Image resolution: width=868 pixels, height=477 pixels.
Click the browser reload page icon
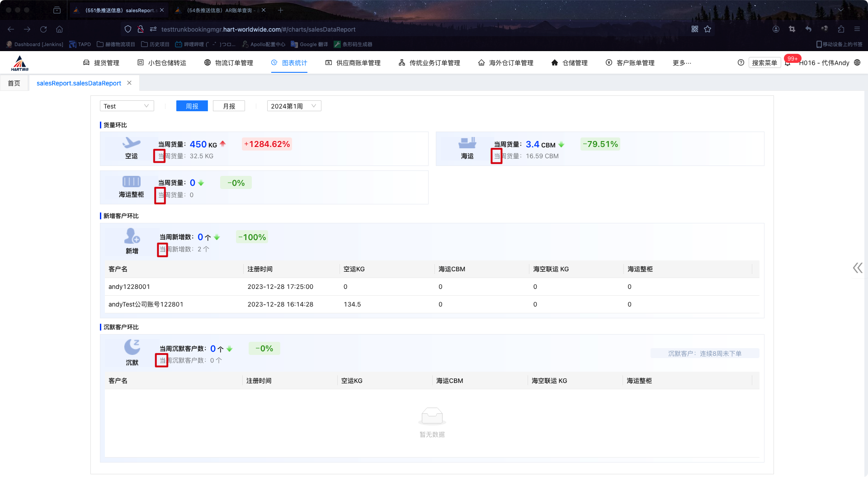(43, 29)
